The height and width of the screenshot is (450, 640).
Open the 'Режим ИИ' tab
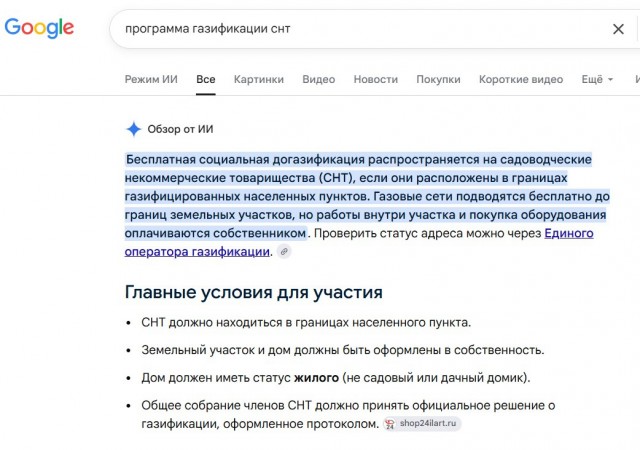point(151,79)
